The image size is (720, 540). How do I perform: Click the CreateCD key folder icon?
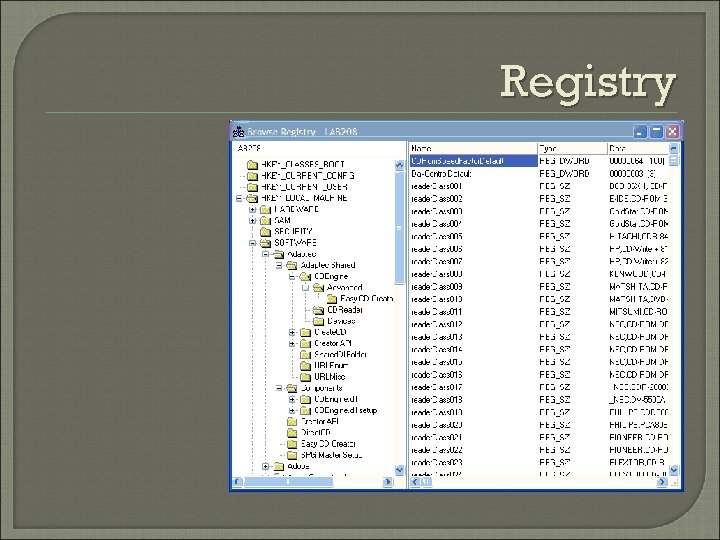[x=305, y=332]
